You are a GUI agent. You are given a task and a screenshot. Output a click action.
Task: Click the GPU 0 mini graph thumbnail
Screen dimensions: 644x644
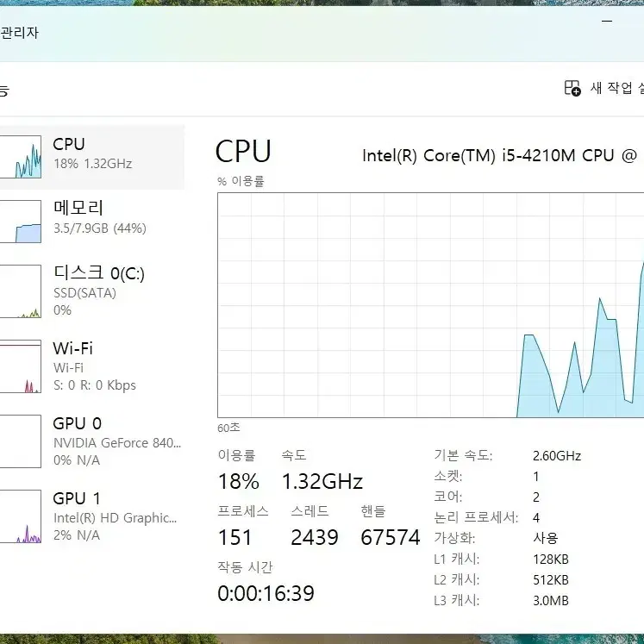point(20,441)
